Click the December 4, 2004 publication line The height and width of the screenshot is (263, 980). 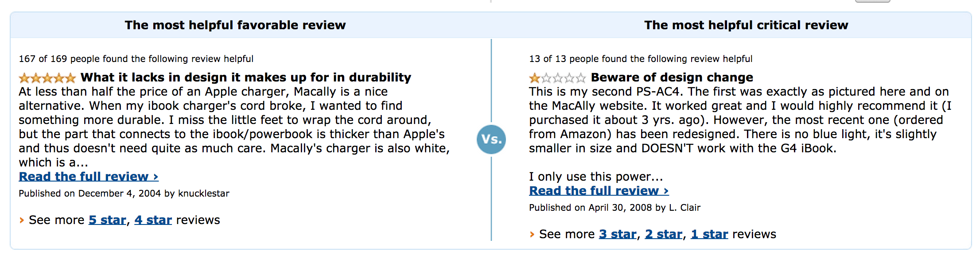[x=124, y=193]
